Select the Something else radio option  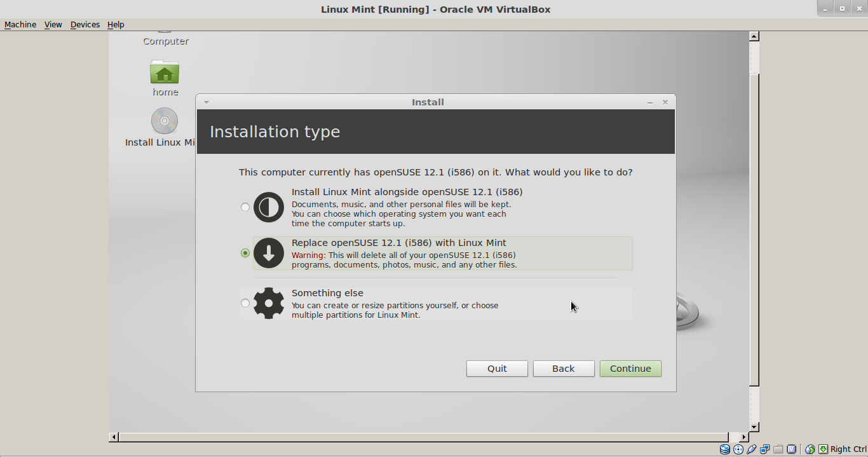click(x=245, y=303)
